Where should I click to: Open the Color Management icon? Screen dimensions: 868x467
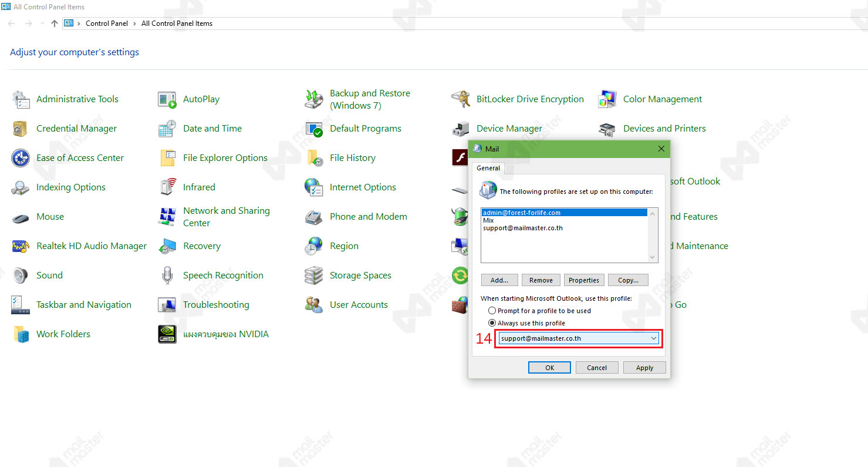607,99
